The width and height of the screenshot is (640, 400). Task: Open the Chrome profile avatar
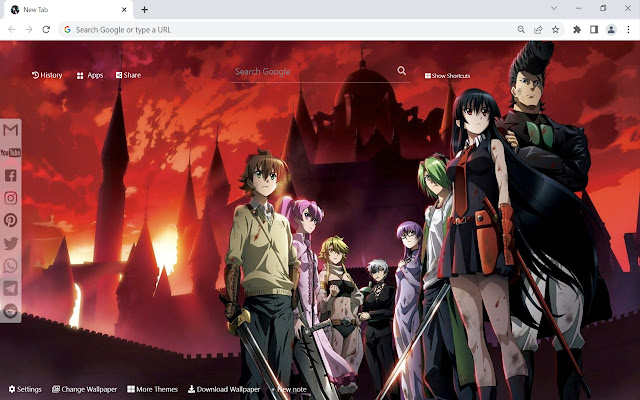click(x=611, y=29)
